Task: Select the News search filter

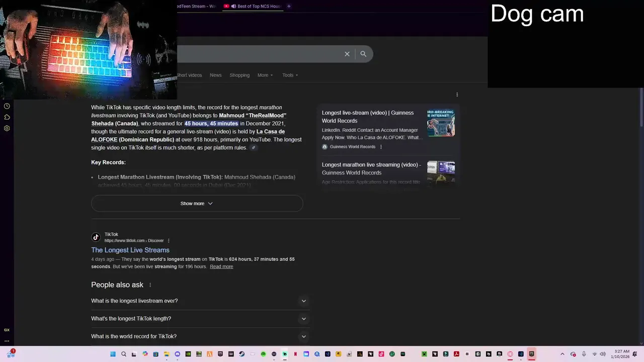Action: 215,75
